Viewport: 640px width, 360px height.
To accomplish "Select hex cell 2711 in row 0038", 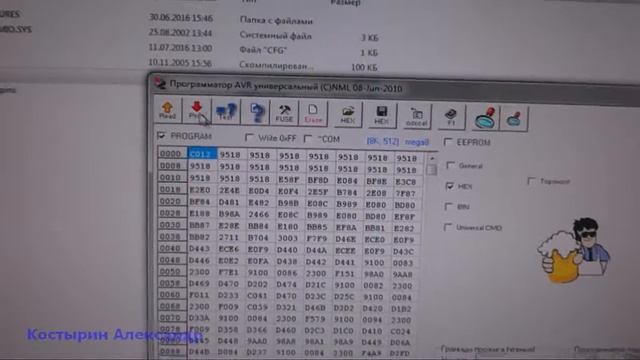I will coord(229,237).
